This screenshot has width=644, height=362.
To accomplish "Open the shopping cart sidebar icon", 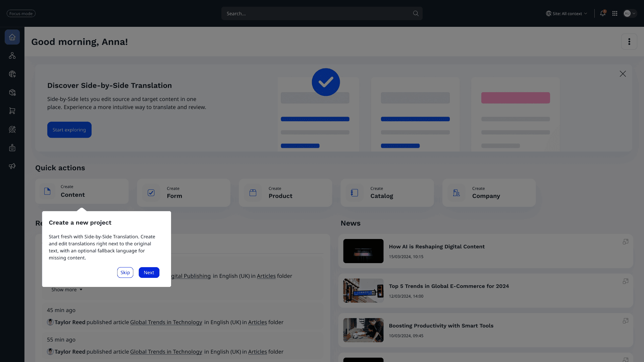I will [12, 111].
